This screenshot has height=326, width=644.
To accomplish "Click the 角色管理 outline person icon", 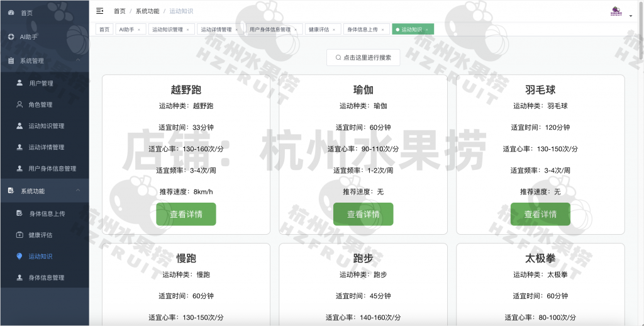I will [x=19, y=104].
